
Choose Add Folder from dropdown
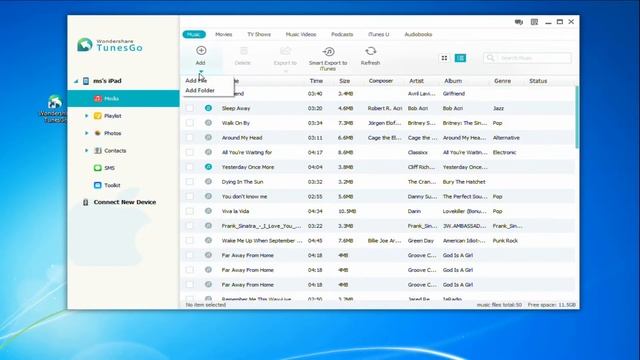(200, 91)
